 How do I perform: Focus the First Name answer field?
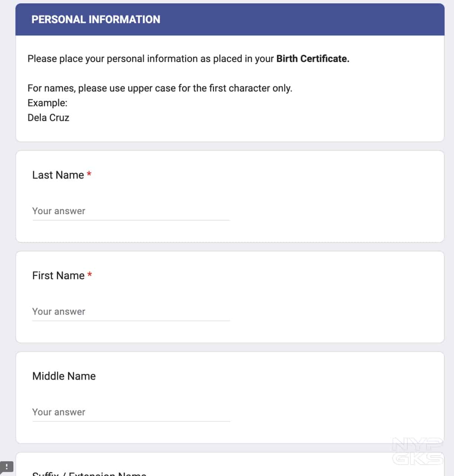[131, 312]
